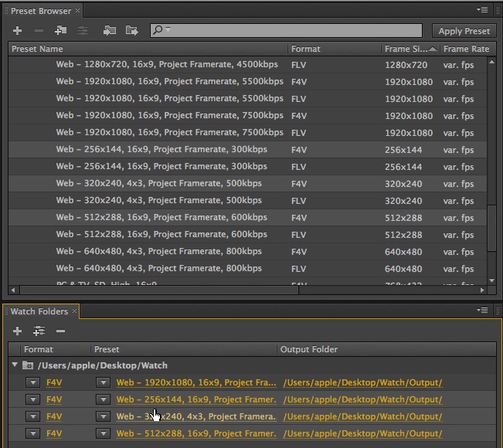This screenshot has height=448, width=503.
Task: Click Apply Preset button
Action: click(x=464, y=31)
